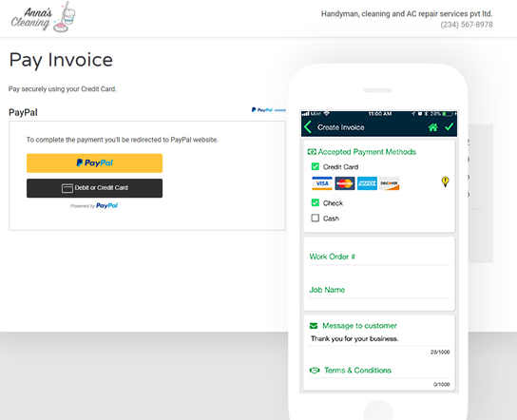
Task: Click the phone battery status icon
Action: [448, 114]
